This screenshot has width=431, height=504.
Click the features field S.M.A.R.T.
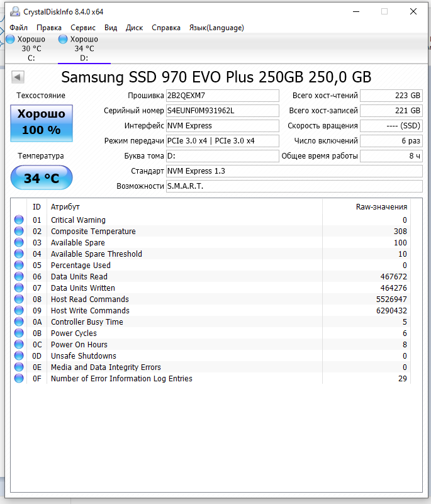(x=294, y=186)
